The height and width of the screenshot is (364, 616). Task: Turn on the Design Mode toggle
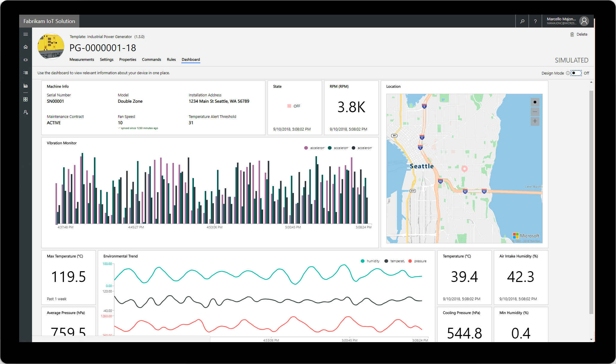point(576,73)
